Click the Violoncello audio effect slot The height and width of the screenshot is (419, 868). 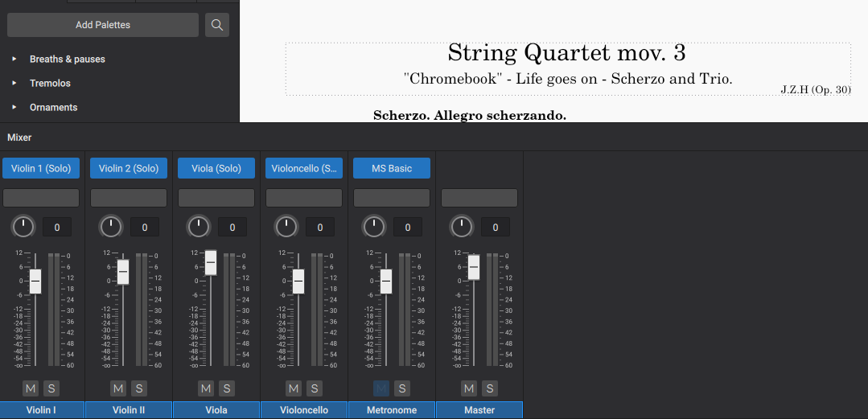click(x=304, y=198)
